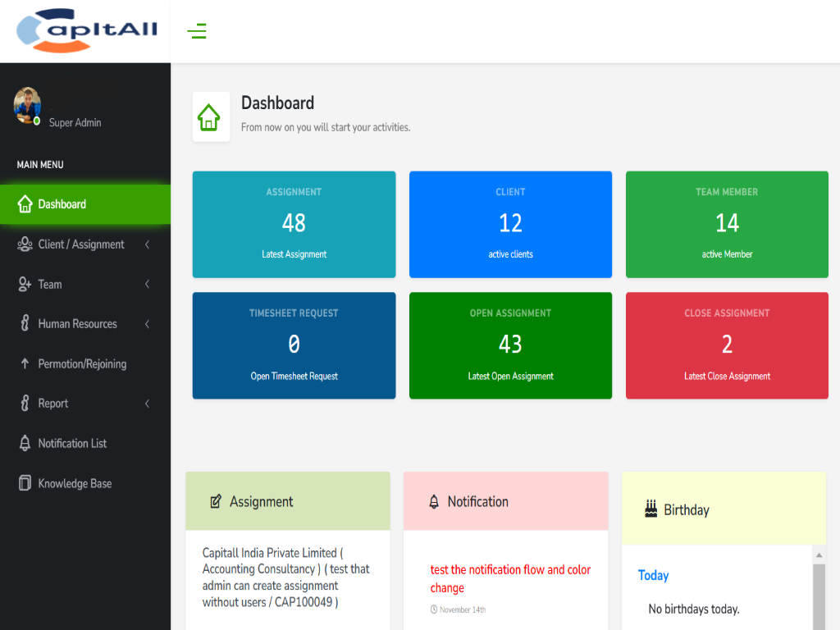Click the CapitAll logo

86,31
